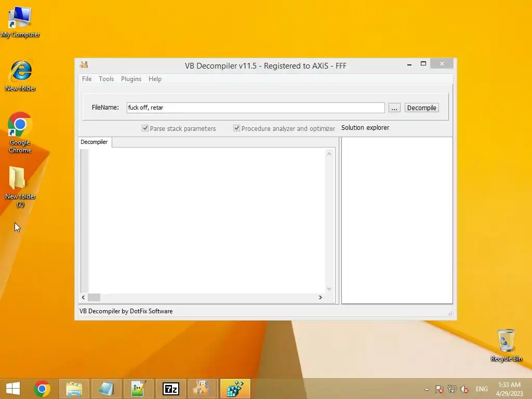Open File Explorer from the taskbar
This screenshot has width=532, height=399.
click(x=74, y=389)
